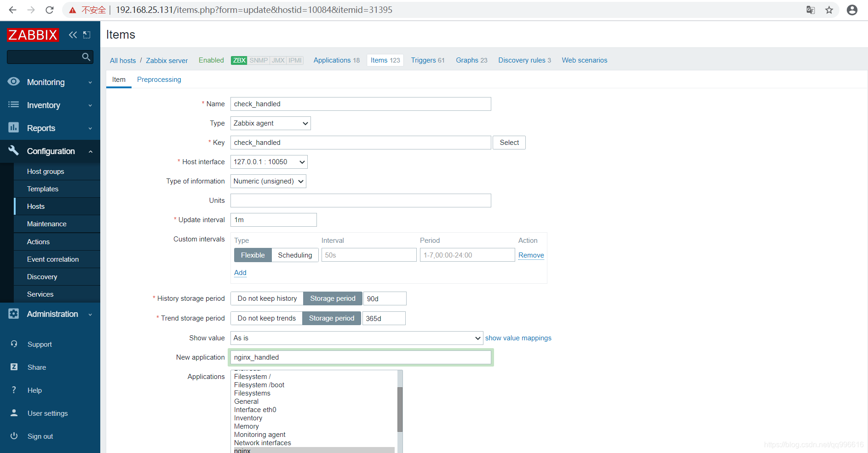Switch to the Item tab
The width and height of the screenshot is (868, 453).
tap(119, 80)
